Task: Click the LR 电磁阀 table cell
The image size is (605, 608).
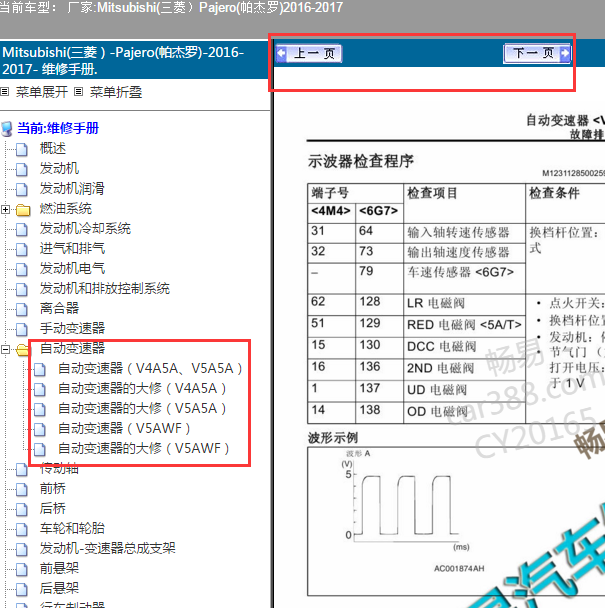Action: (464, 304)
